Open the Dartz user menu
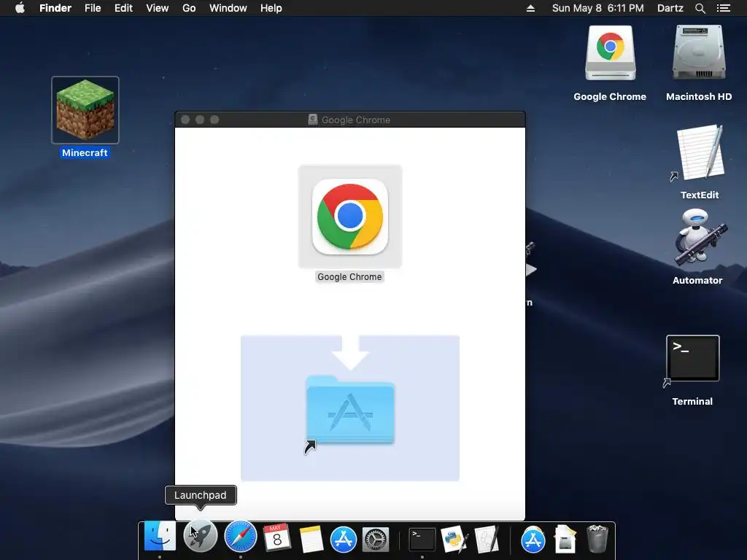The height and width of the screenshot is (560, 747). coord(670,8)
